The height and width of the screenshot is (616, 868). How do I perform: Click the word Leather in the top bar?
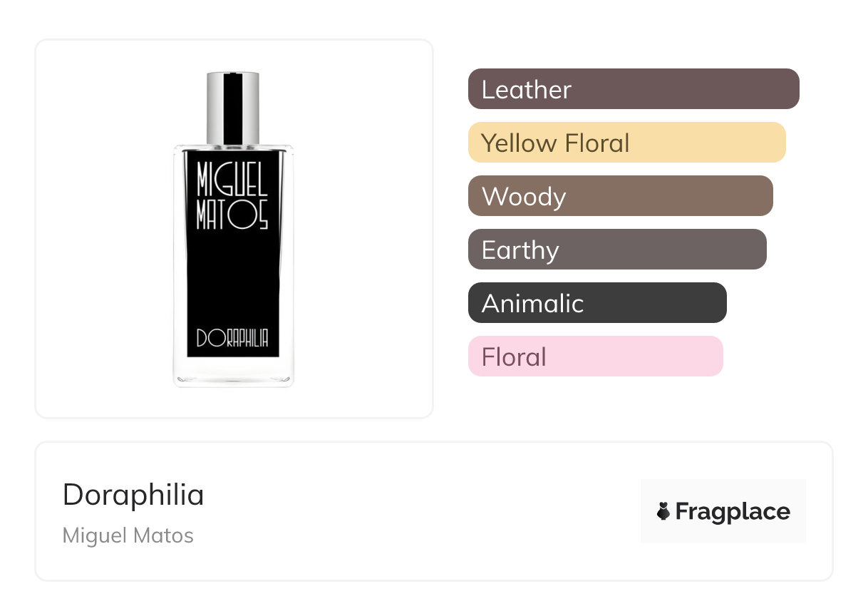click(x=527, y=90)
